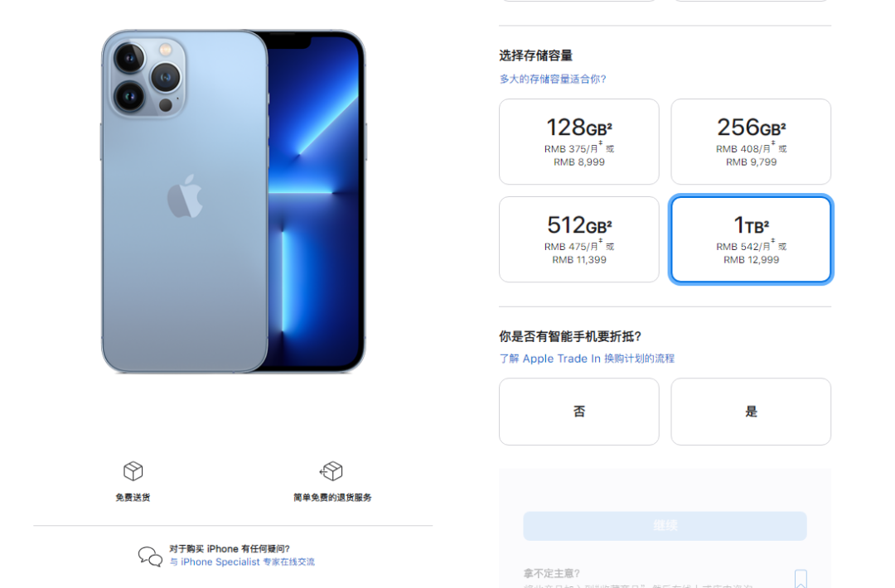Chat with iPhone Specialist online link

point(242,561)
